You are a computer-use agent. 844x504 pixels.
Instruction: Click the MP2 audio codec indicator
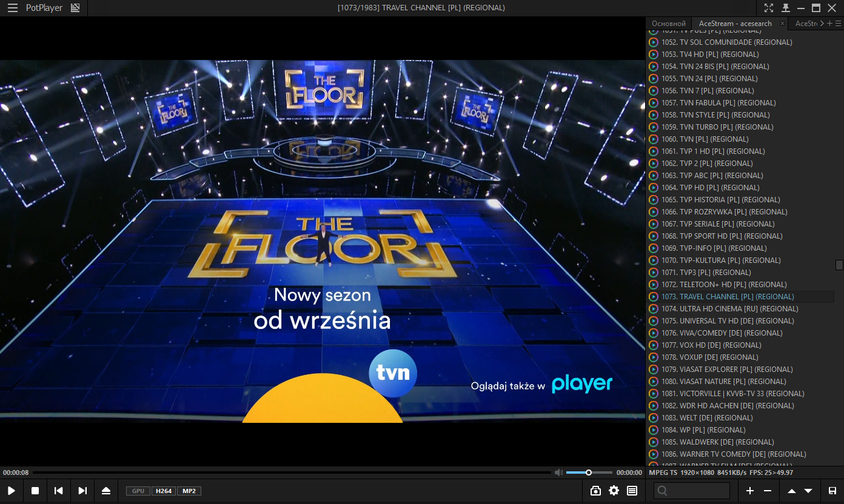(x=189, y=491)
